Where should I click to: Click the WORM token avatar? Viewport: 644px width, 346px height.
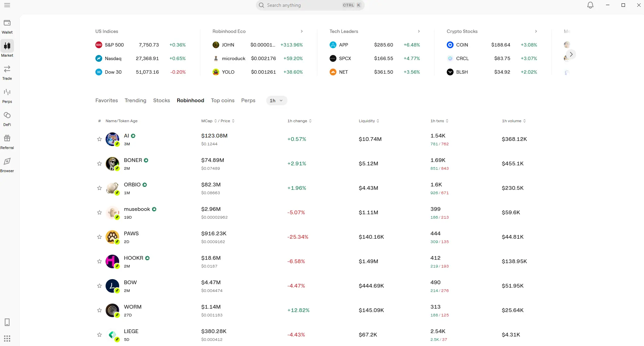[112, 310]
